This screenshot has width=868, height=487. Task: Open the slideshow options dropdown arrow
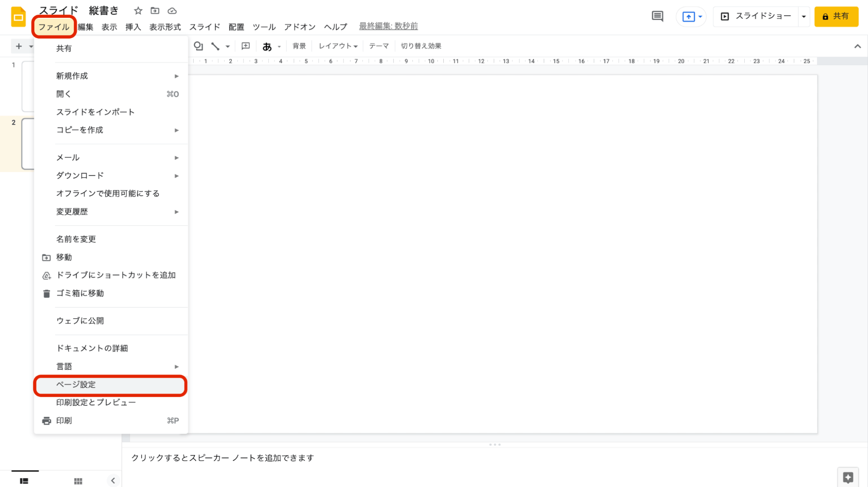point(804,16)
